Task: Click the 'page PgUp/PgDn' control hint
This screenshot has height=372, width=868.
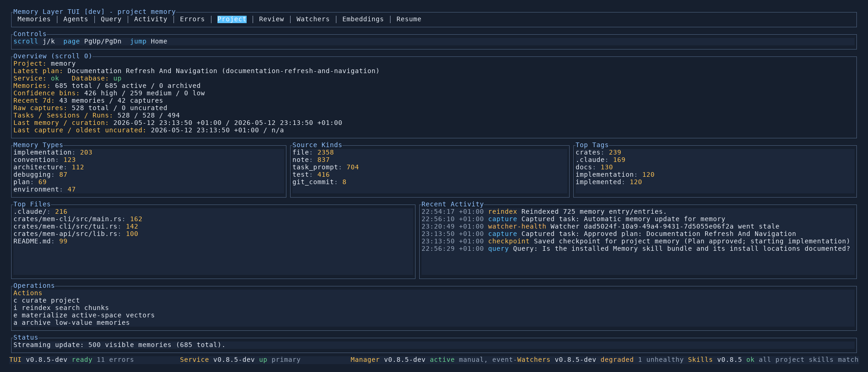Action: tap(93, 41)
